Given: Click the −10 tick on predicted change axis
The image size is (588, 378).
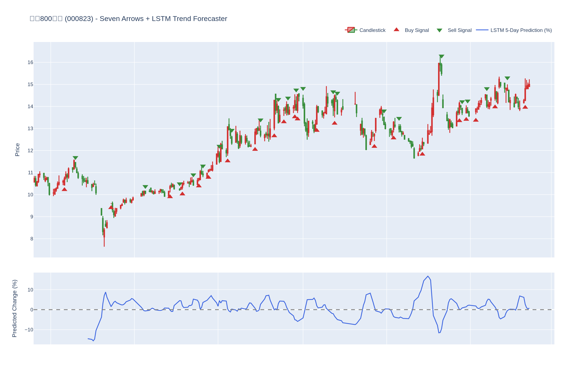Looking at the screenshot, I should coord(29,330).
